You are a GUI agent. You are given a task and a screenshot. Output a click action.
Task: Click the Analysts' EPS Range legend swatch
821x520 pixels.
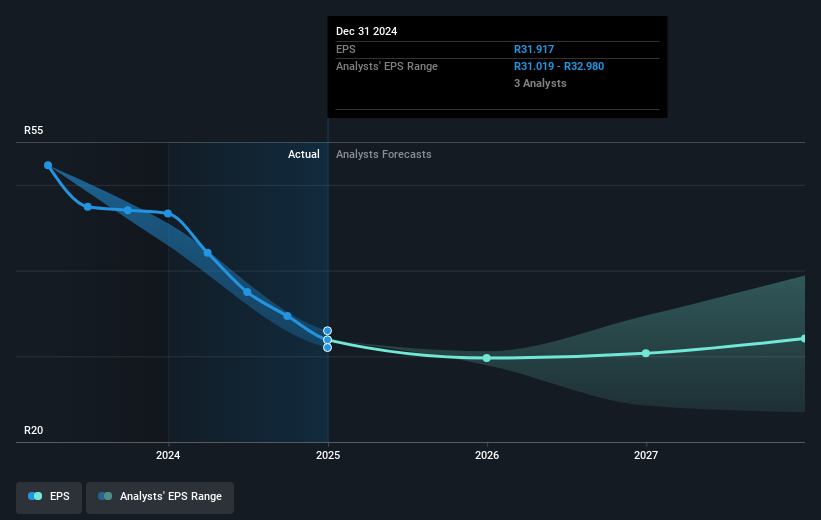(105, 496)
